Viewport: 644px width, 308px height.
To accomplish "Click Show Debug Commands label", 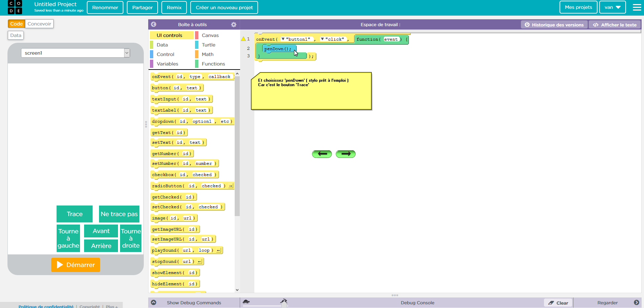I will [194, 303].
